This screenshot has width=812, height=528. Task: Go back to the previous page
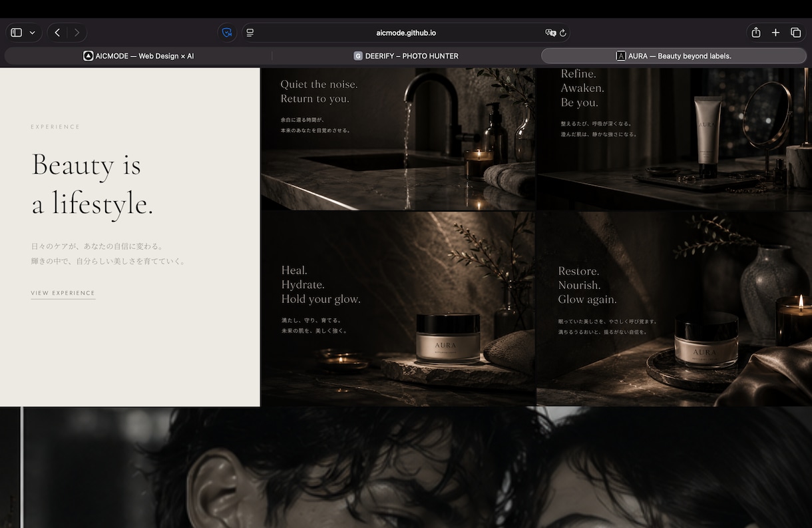point(57,33)
